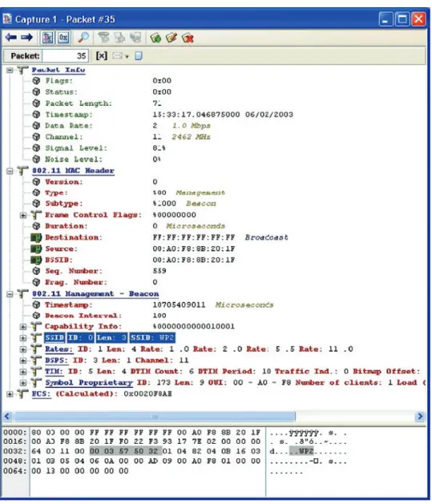432x504 pixels.
Task: Click the Destination address icon
Action: 36,238
